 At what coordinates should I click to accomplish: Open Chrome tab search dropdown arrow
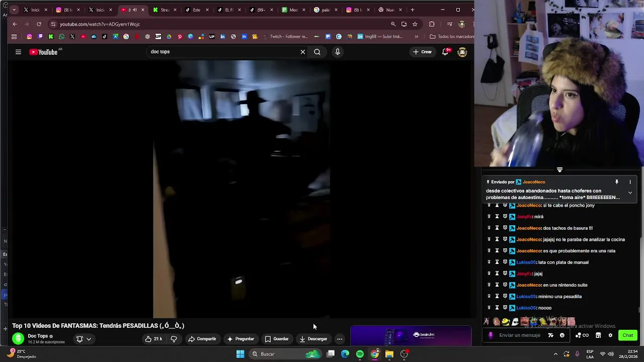click(x=14, y=10)
